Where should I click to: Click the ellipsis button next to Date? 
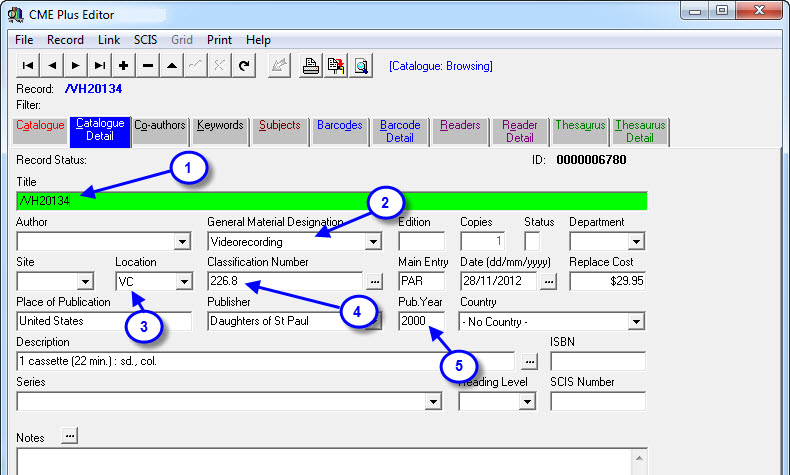click(548, 282)
